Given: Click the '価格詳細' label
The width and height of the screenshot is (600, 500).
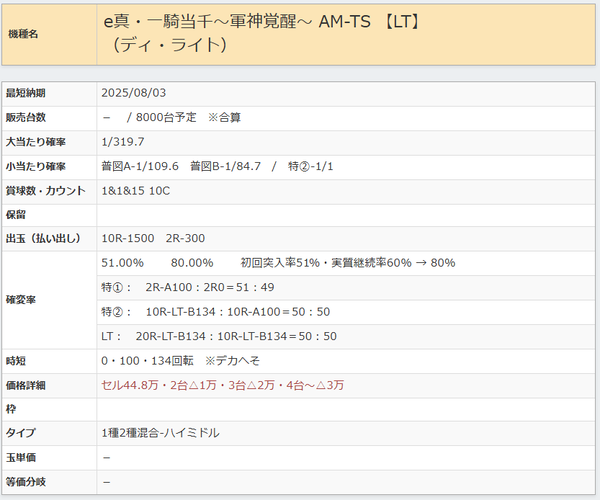Looking at the screenshot, I should pyautogui.click(x=25, y=385).
